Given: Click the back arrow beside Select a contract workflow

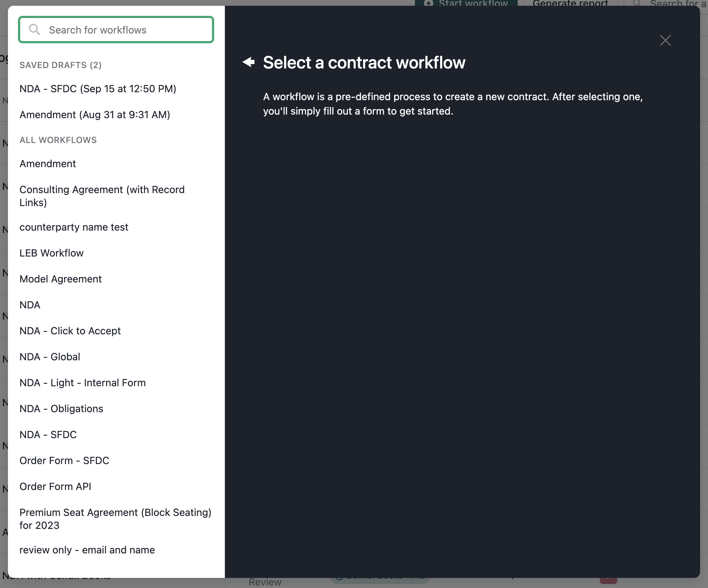Looking at the screenshot, I should (x=249, y=62).
